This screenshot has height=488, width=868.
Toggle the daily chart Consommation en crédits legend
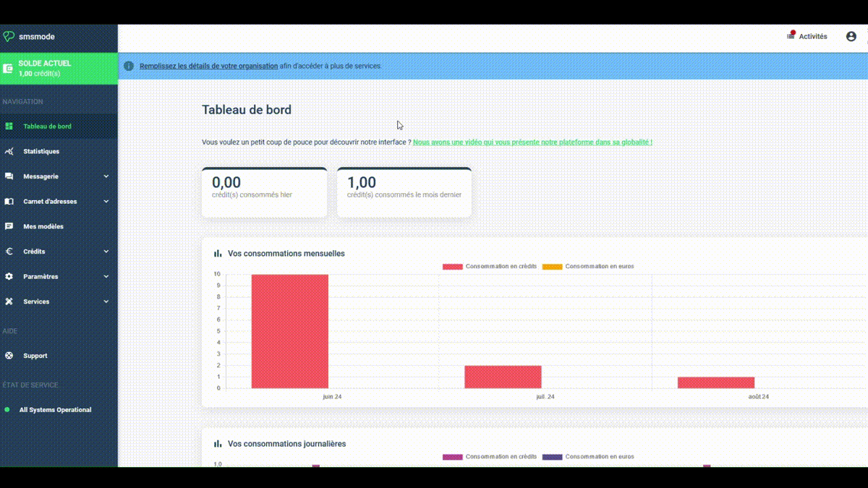coord(490,457)
